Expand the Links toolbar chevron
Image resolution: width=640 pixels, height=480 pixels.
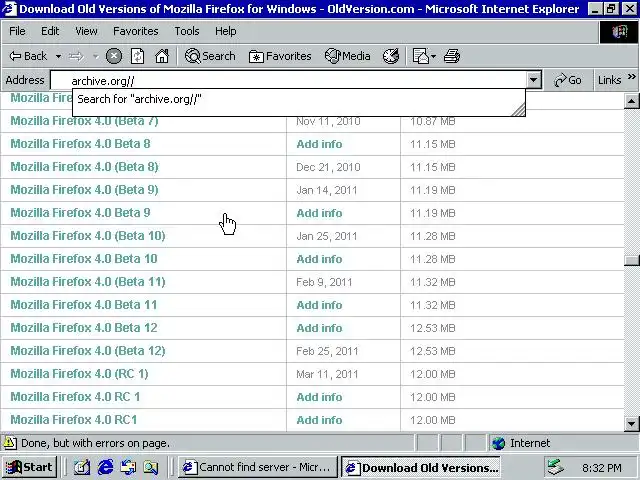coord(631,77)
